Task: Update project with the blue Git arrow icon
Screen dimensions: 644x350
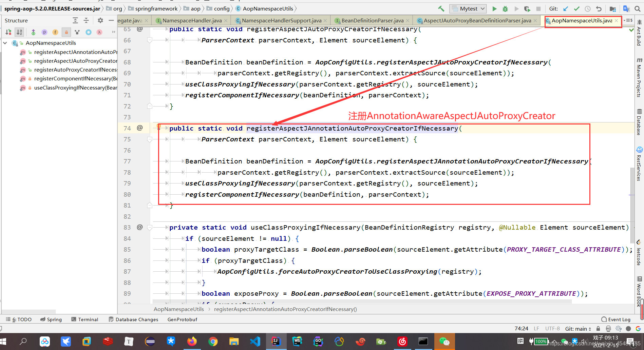Action: point(565,8)
